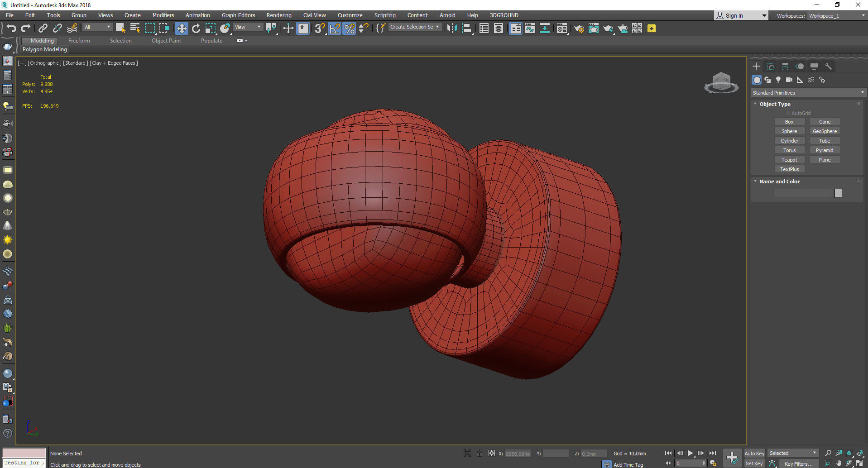This screenshot has height=468, width=868.
Task: Open the Standard Primitives dropdown
Action: click(x=808, y=93)
